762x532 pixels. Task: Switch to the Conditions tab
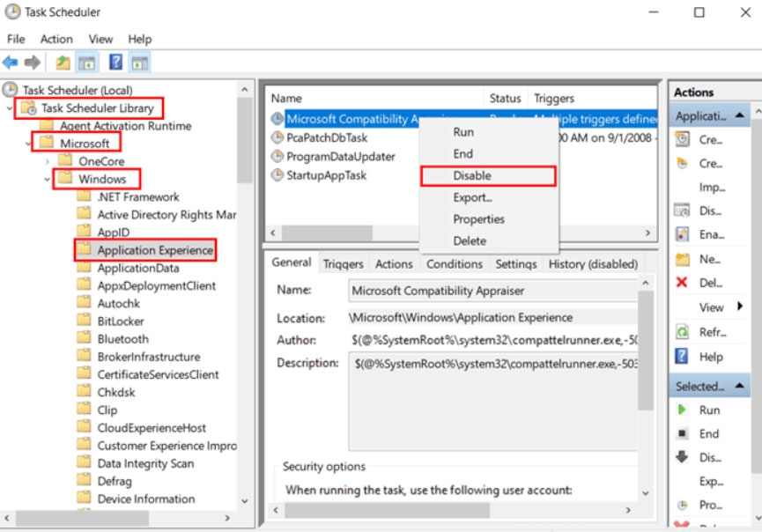[455, 264]
